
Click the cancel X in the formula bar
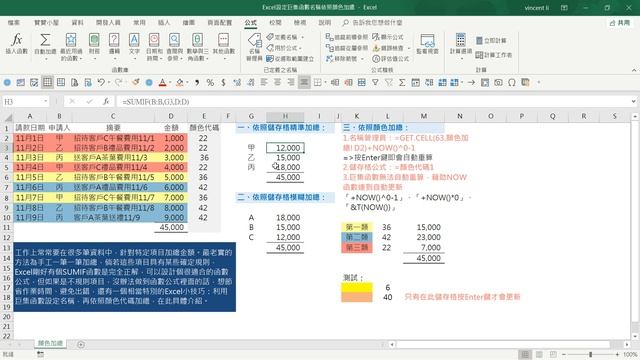(x=72, y=101)
